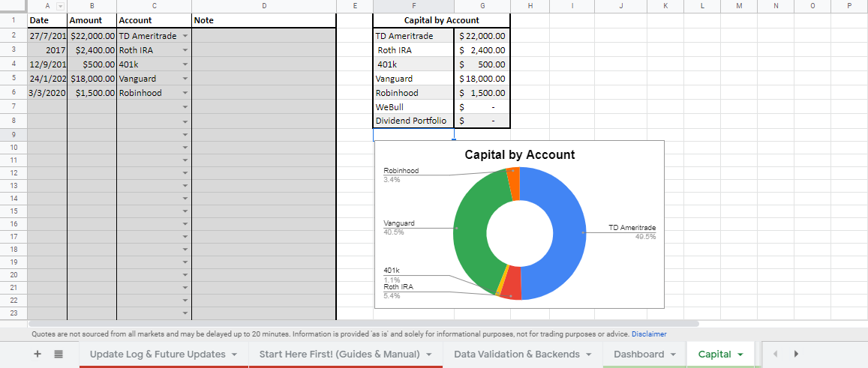Select Dividend Portfolio cell

coord(414,121)
